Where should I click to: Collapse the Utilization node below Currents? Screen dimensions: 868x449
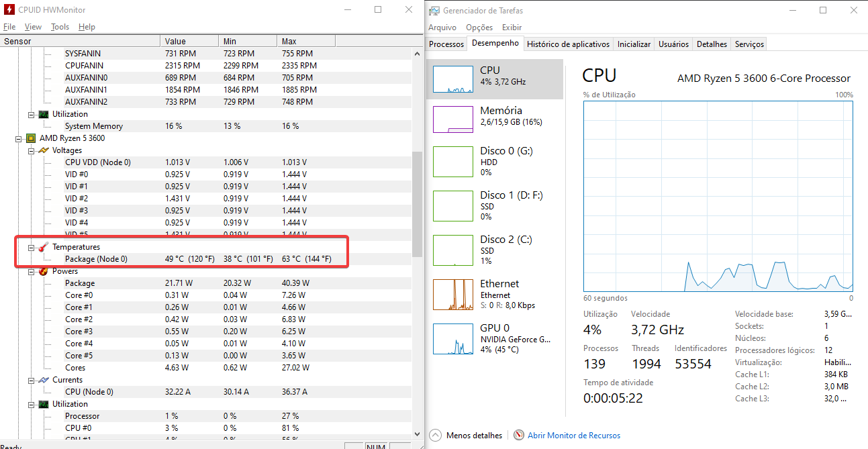coord(32,404)
